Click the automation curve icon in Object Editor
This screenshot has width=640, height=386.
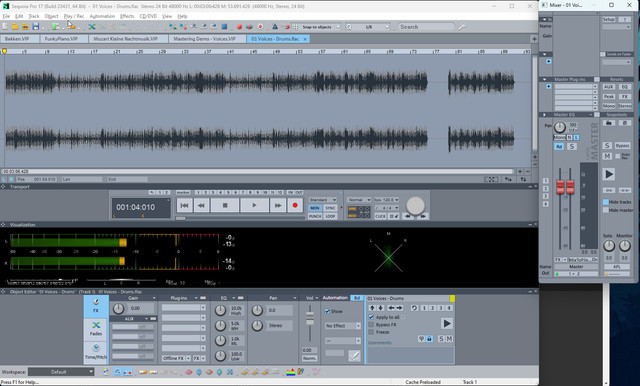(x=354, y=356)
